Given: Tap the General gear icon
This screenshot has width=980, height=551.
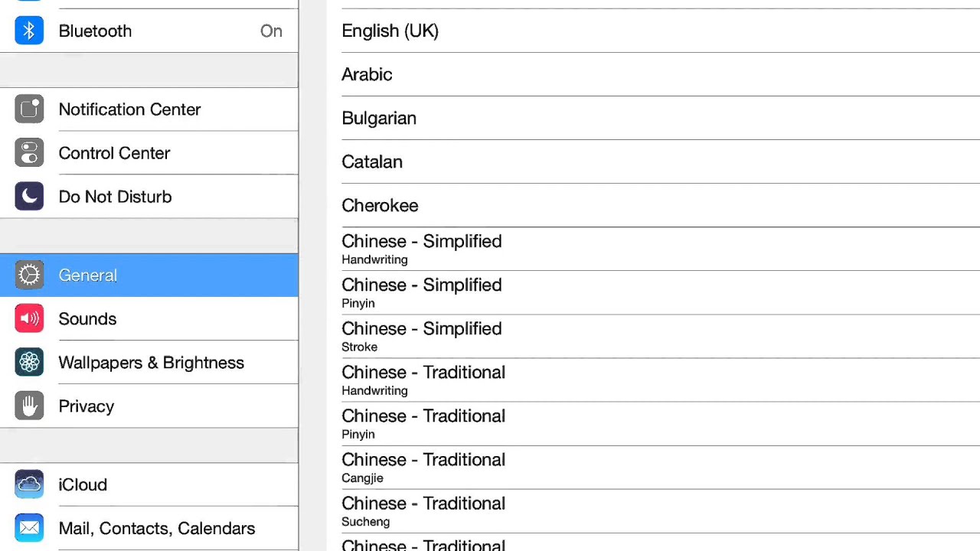Looking at the screenshot, I should pyautogui.click(x=29, y=275).
